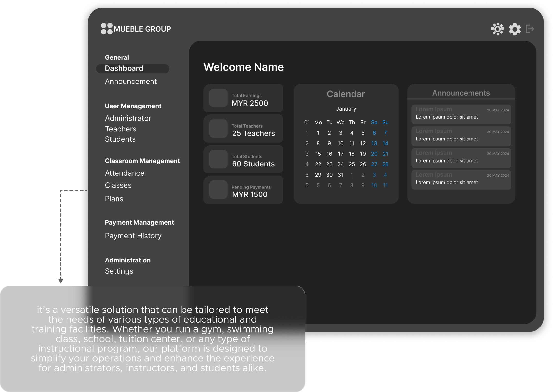Click the Total Teachers icon placeholder
This screenshot has width=553, height=392.
pos(218,129)
